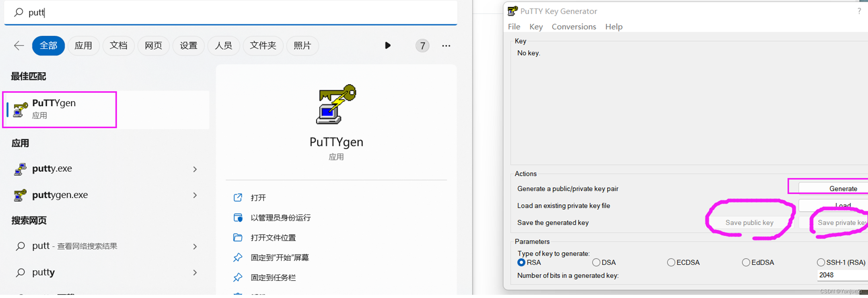Click the number of bits field showing 2048
Screen dimensions: 868x298
pos(843,275)
